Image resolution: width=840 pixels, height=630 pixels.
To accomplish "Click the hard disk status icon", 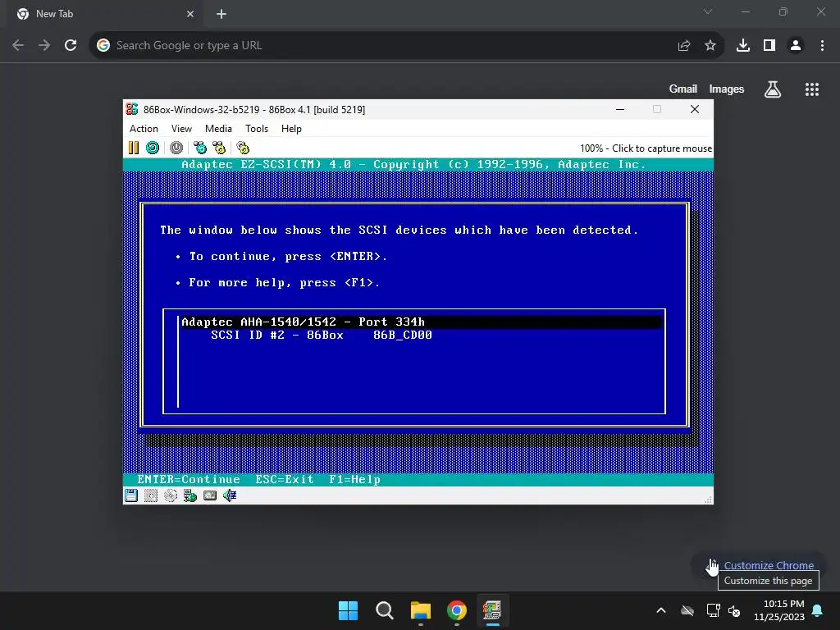I will pyautogui.click(x=210, y=495).
